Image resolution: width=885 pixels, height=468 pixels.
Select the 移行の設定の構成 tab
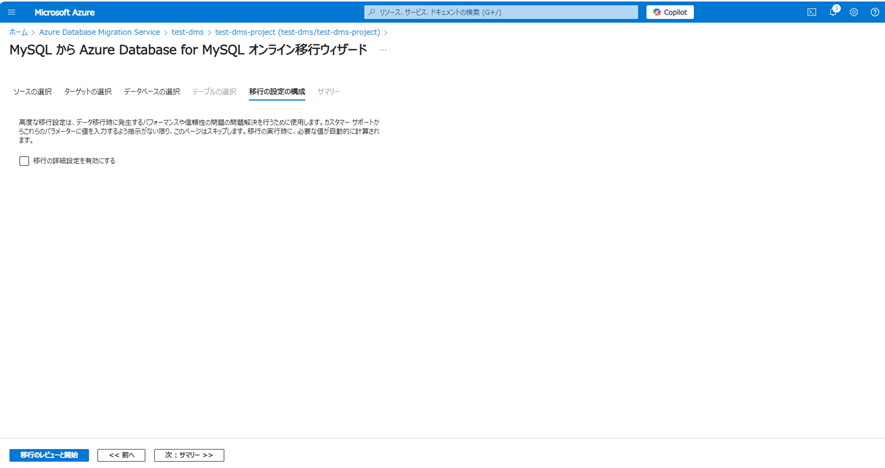277,91
